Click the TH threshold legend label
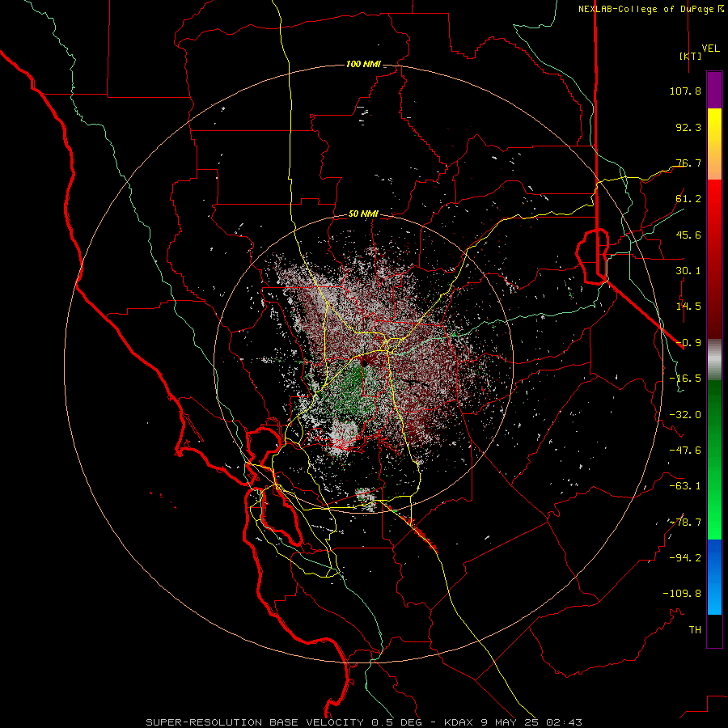 [x=695, y=630]
